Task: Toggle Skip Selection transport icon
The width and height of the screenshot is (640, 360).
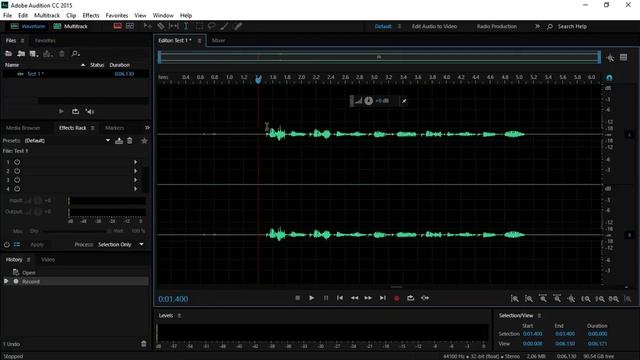Action: tap(425, 298)
